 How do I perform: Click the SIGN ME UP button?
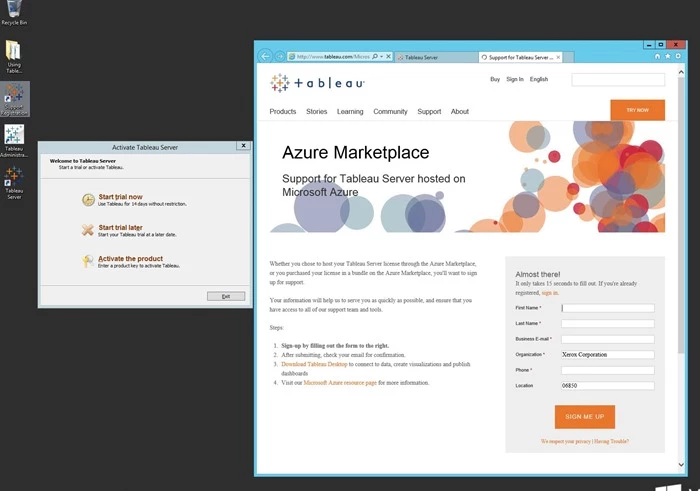[x=585, y=416]
